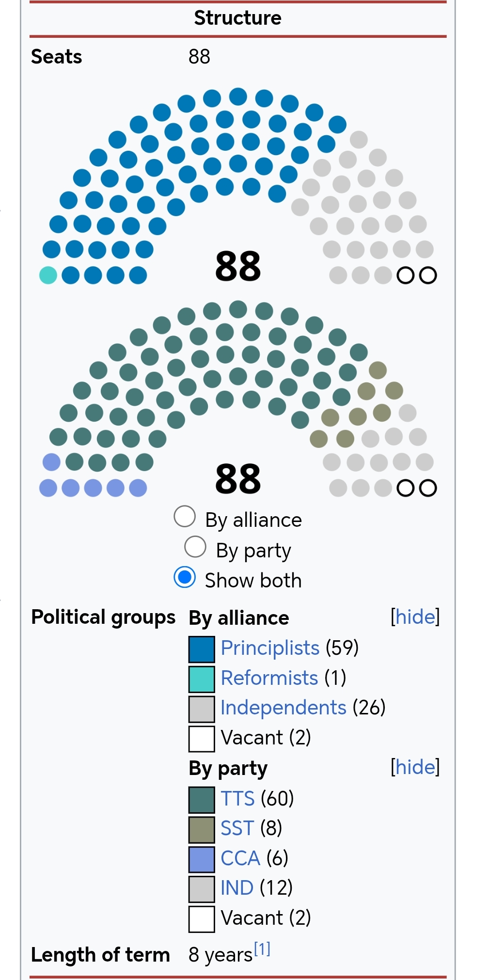The width and height of the screenshot is (489, 980).
Task: Click the turquoise Reformists color swatch
Action: click(x=202, y=679)
